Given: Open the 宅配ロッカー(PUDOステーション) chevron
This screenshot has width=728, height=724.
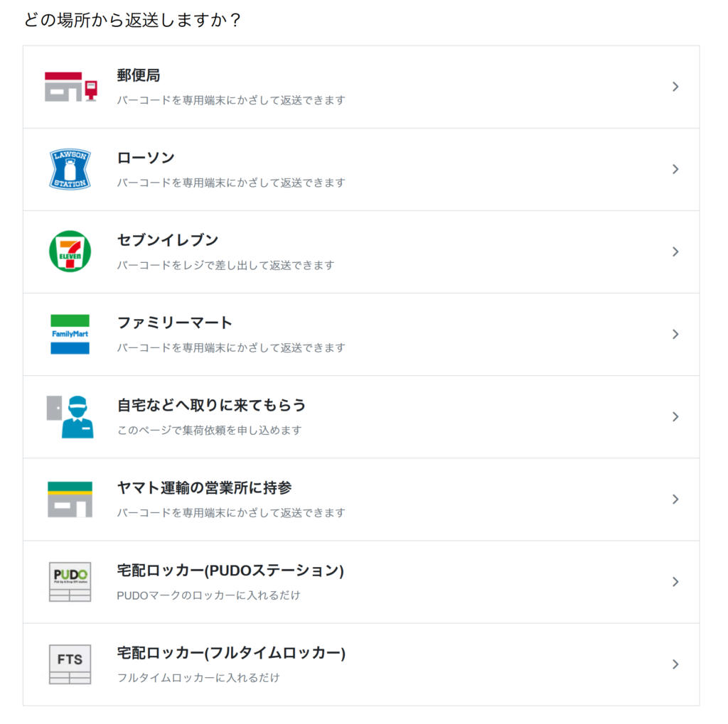Looking at the screenshot, I should pos(675,581).
